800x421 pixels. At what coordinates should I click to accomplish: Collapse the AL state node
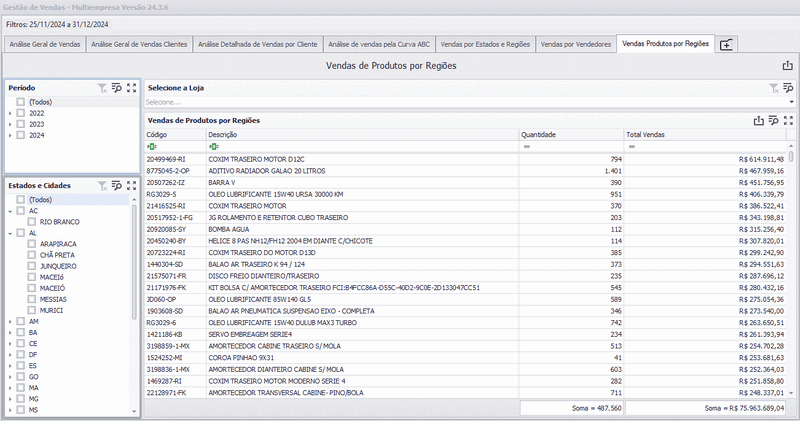[10, 233]
